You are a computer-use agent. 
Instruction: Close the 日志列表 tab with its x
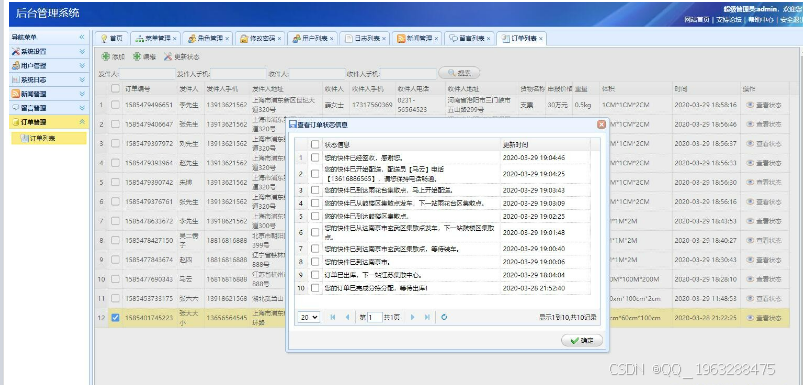pyautogui.click(x=384, y=39)
